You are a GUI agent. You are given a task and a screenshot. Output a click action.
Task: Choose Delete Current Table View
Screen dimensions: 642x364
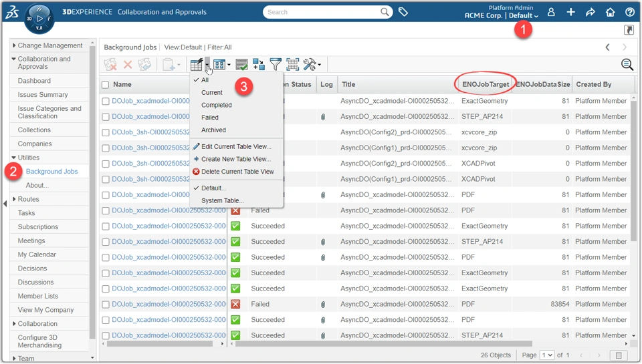tap(237, 172)
